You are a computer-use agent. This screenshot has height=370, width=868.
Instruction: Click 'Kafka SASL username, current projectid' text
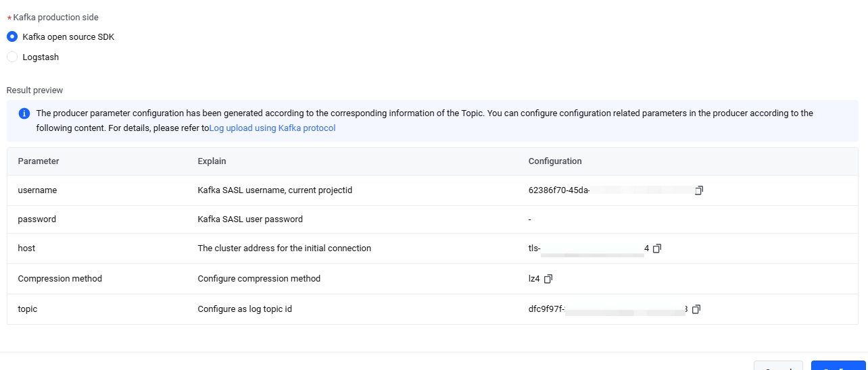coord(275,190)
